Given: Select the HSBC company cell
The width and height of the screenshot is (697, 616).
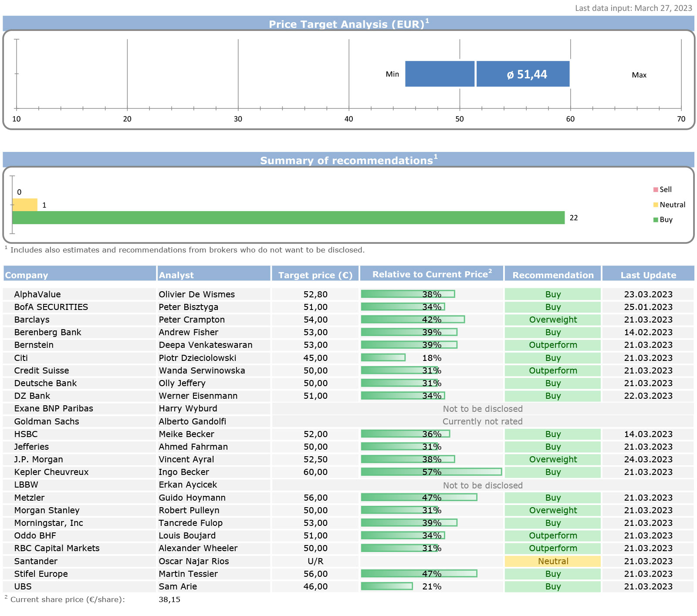Looking at the screenshot, I should (79, 434).
